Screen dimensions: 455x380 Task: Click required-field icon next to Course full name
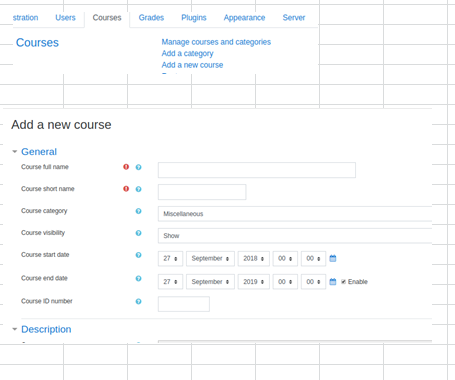[126, 167]
